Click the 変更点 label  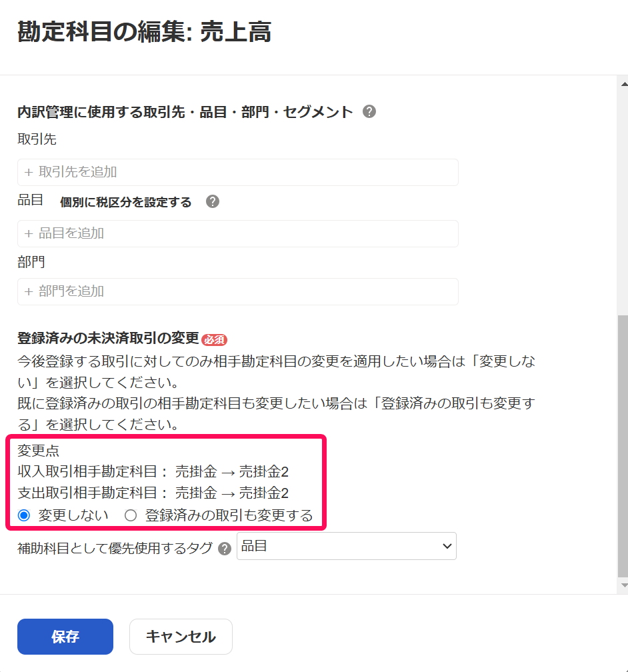click(x=38, y=451)
